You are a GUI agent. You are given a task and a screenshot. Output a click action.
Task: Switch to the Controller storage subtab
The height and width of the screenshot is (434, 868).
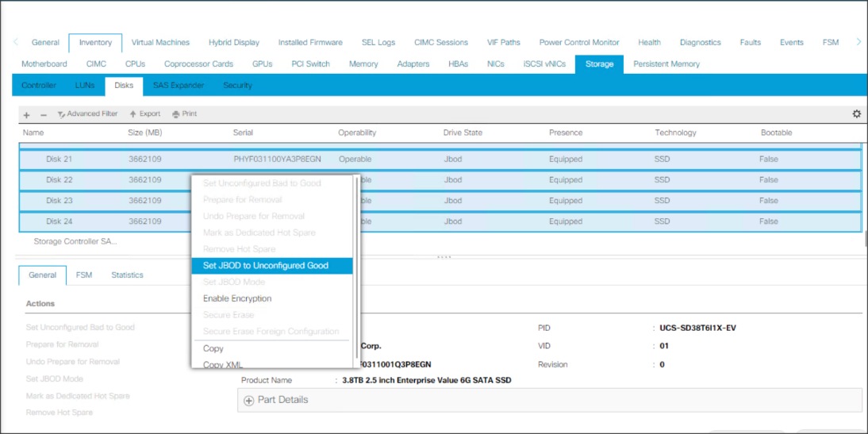38,85
